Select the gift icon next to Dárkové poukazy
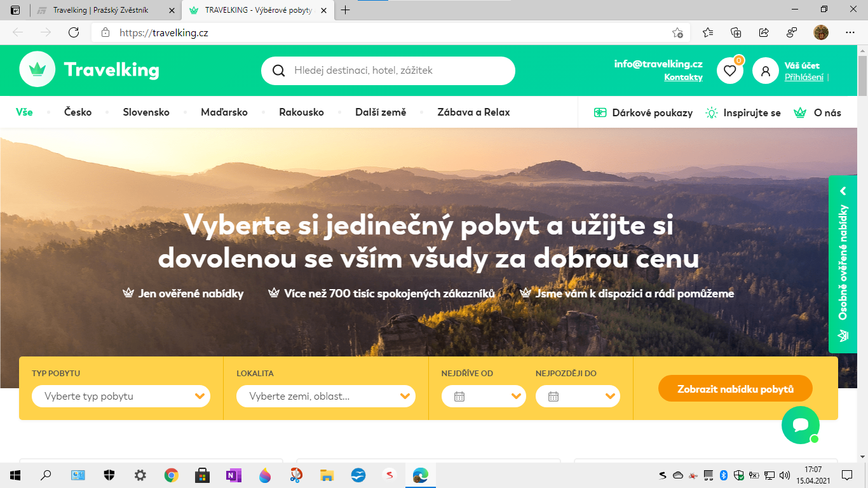The image size is (868, 488). (x=599, y=112)
